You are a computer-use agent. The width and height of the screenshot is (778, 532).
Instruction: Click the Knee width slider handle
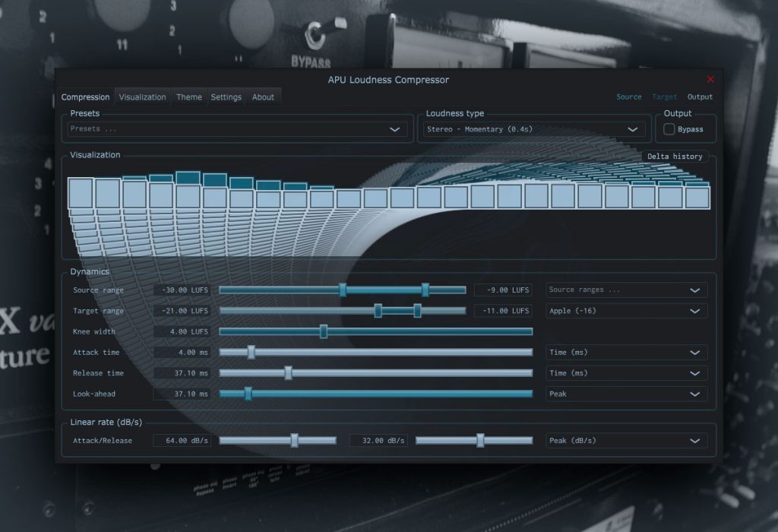324,331
